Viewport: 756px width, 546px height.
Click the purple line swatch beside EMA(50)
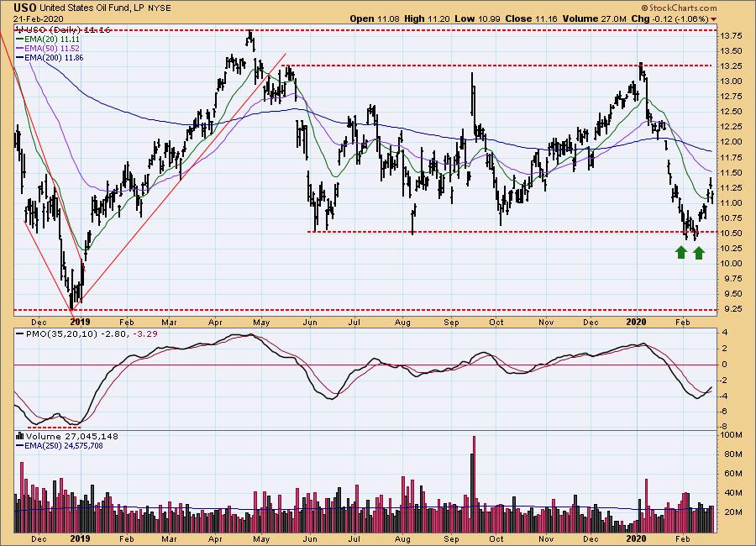[x=20, y=48]
